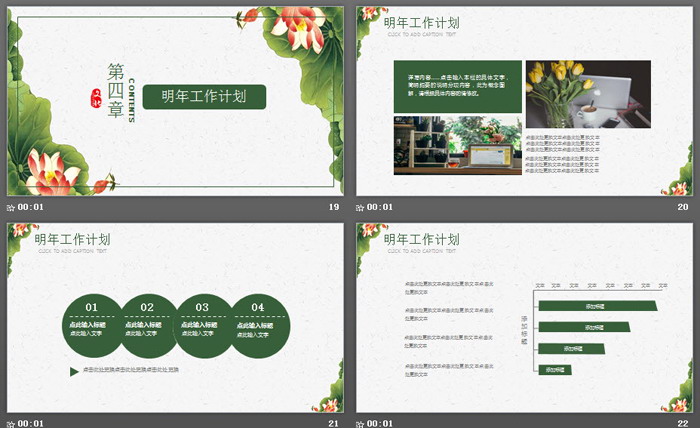The height and width of the screenshot is (428, 700).
Task: Click the 00:01 timing under slide 21
Action: (31, 424)
